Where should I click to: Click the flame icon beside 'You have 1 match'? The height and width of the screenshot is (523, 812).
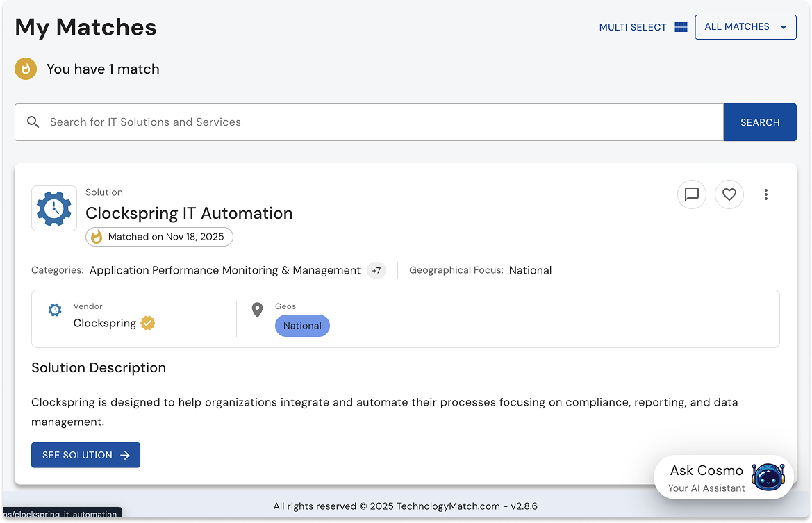tap(26, 69)
